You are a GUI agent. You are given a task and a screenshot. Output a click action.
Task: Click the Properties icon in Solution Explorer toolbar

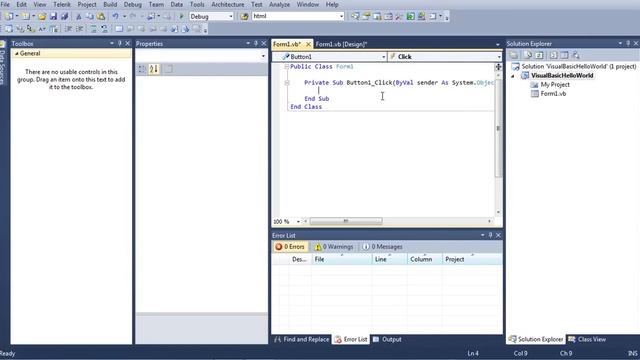(514, 55)
